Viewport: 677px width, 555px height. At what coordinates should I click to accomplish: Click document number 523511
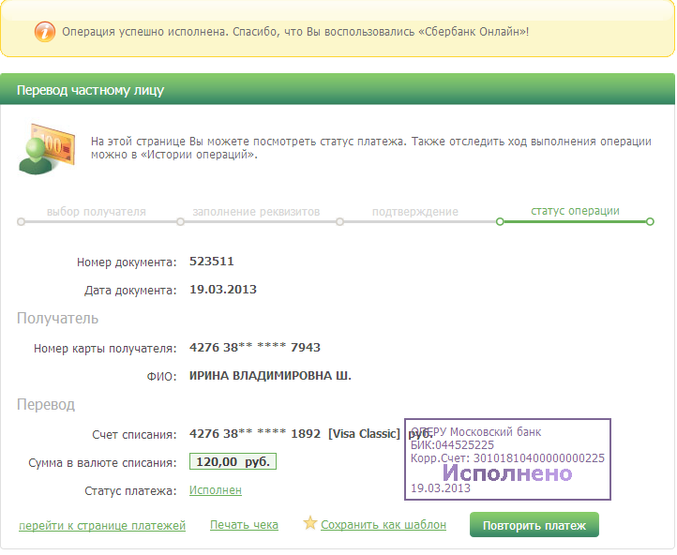tap(211, 262)
